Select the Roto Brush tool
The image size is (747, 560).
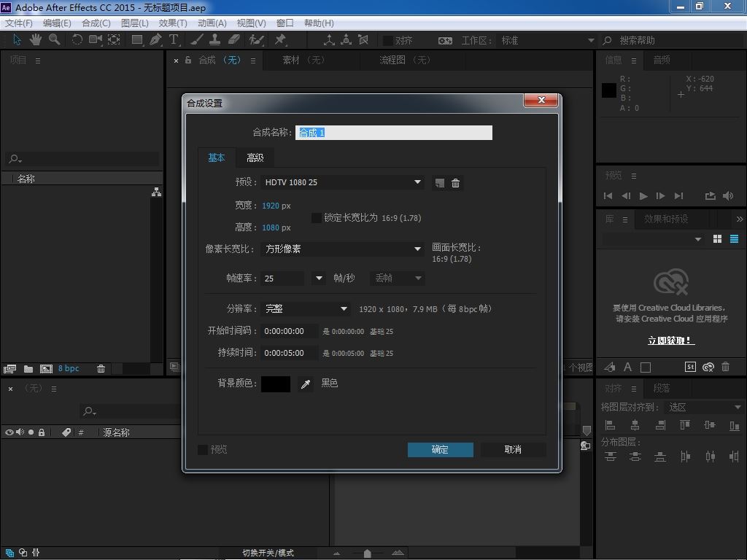[x=256, y=40]
